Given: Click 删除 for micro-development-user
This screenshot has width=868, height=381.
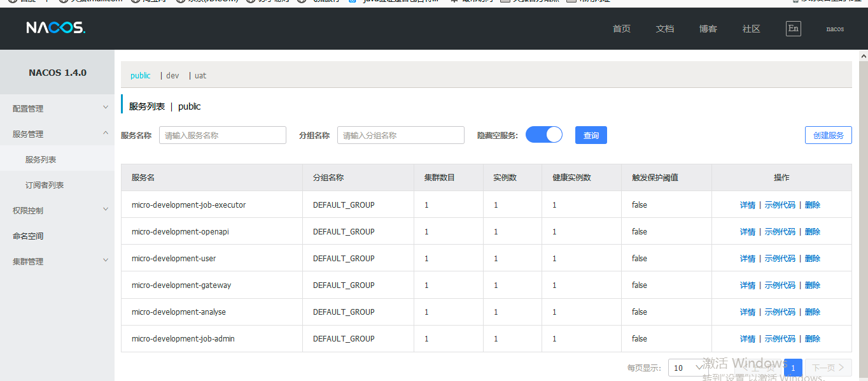Looking at the screenshot, I should click(x=813, y=259).
